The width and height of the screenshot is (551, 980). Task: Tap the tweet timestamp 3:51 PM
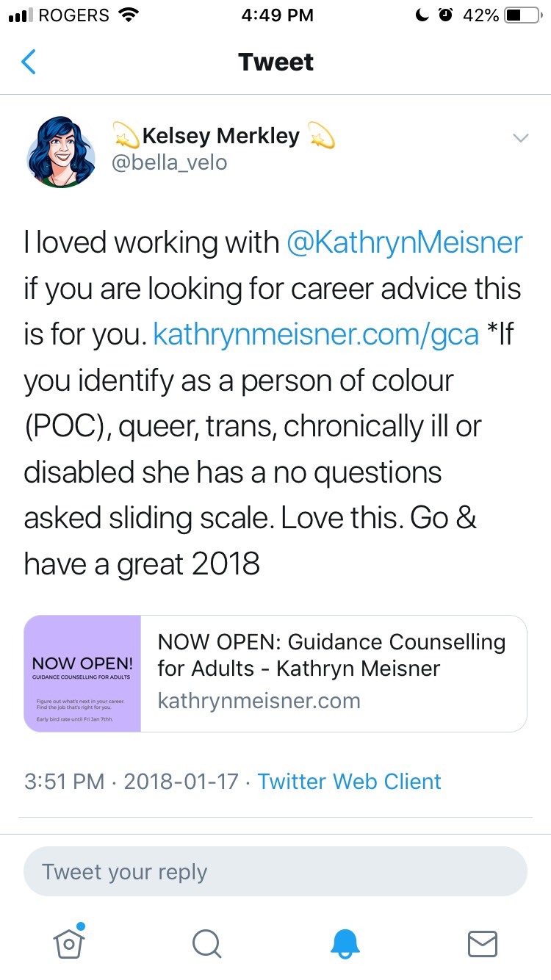point(64,781)
